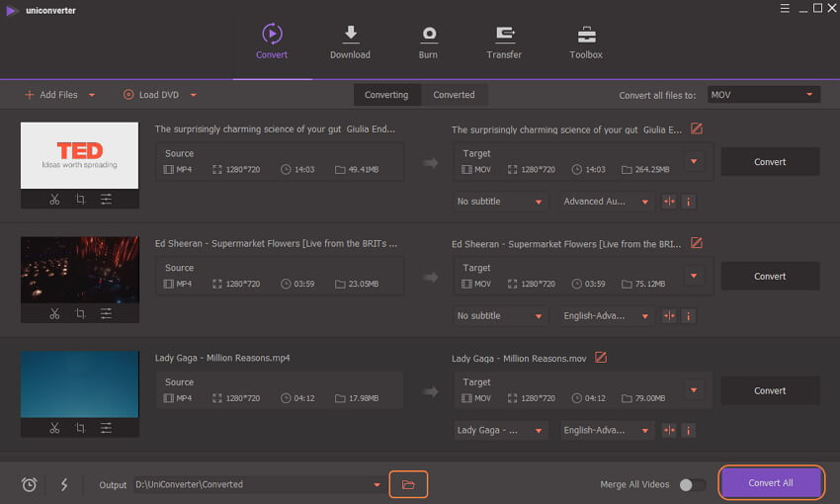Open Lady Gaga English-Adva... audio dropdown
This screenshot has height=504, width=840.
607,430
